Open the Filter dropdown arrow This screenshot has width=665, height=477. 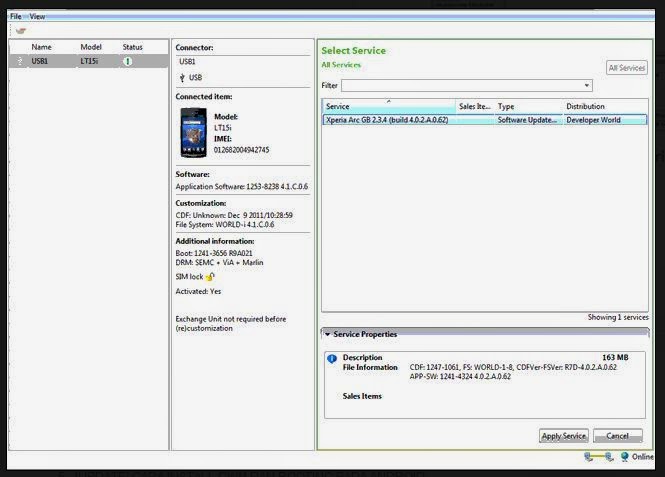coord(587,85)
